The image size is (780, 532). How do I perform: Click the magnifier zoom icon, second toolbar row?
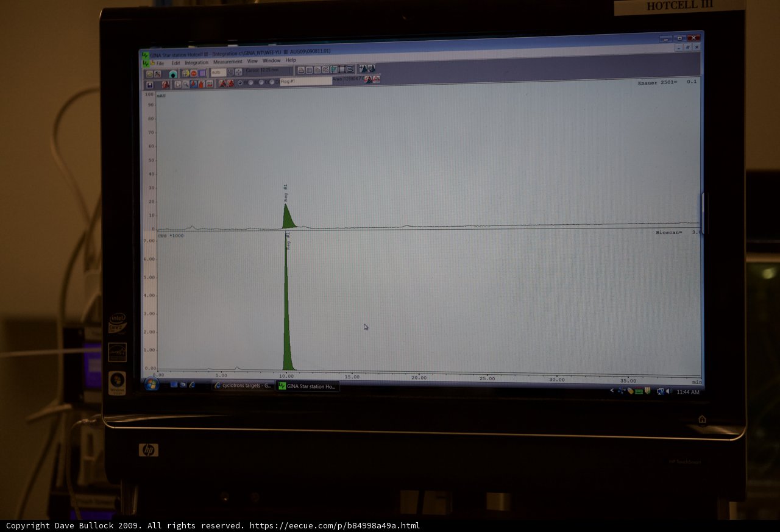(x=186, y=84)
